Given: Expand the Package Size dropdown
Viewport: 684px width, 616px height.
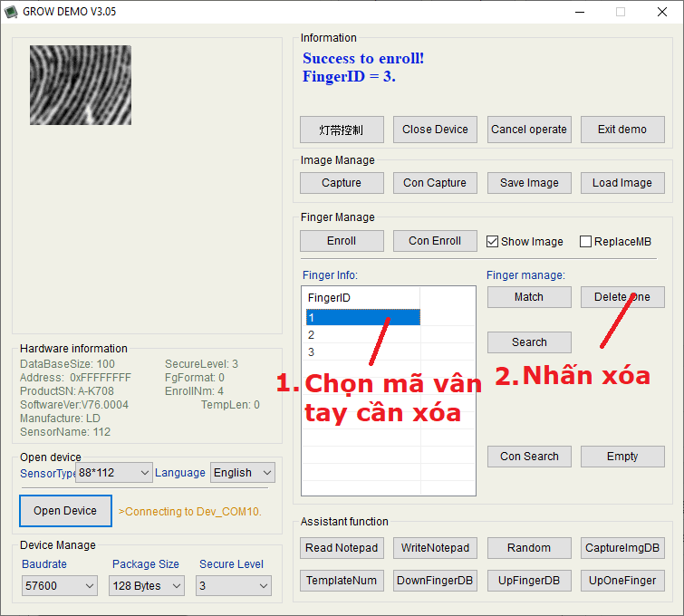Looking at the screenshot, I should pyautogui.click(x=148, y=586).
